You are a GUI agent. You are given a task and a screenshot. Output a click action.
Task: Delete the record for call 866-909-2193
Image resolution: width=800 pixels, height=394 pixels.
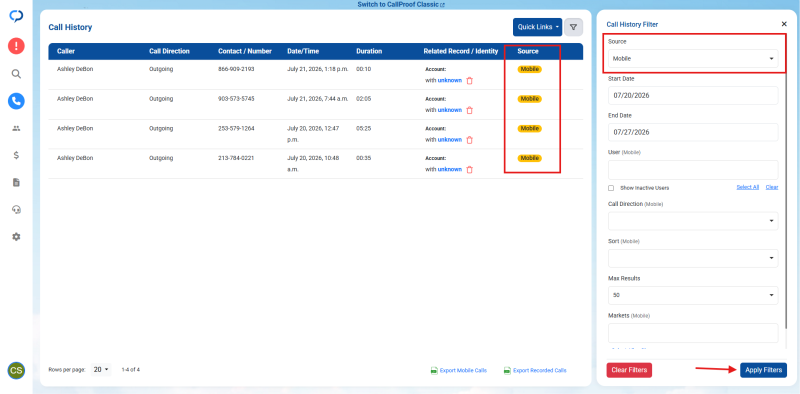pos(469,81)
